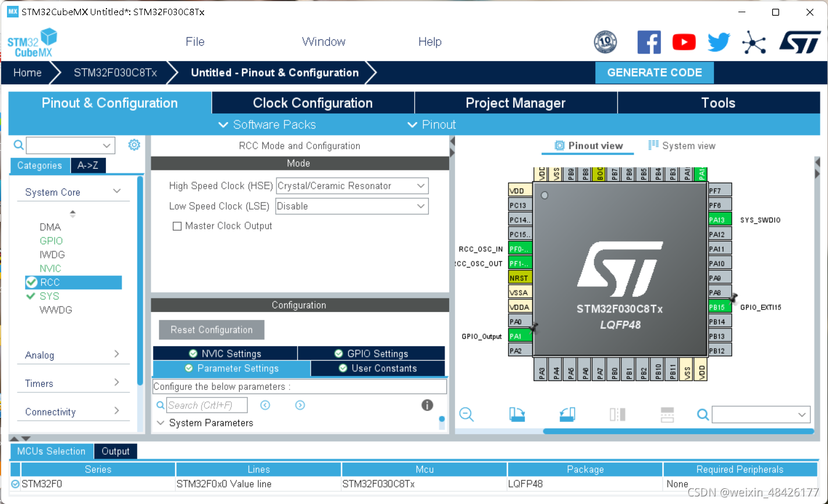The height and width of the screenshot is (504, 828).
Task: Open the A->Z tab
Action: point(88,165)
